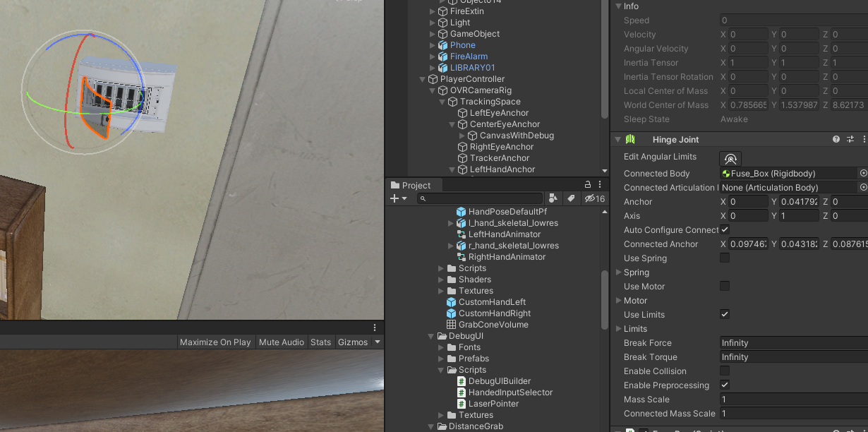This screenshot has height=432, width=868.
Task: Click the Project panel lock icon
Action: pos(587,185)
